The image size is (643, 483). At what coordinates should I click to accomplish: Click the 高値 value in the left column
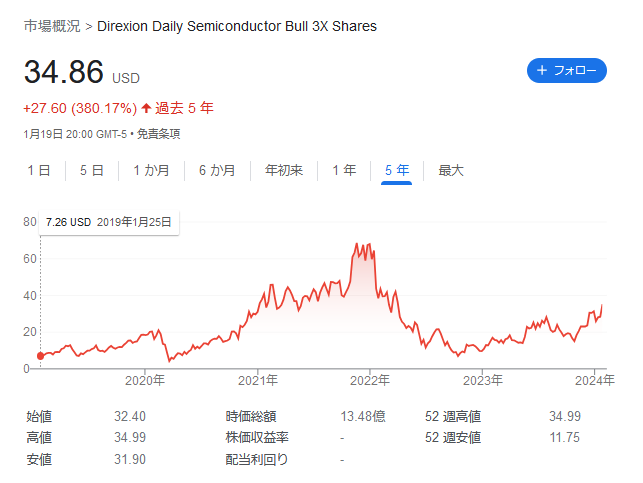click(130, 437)
